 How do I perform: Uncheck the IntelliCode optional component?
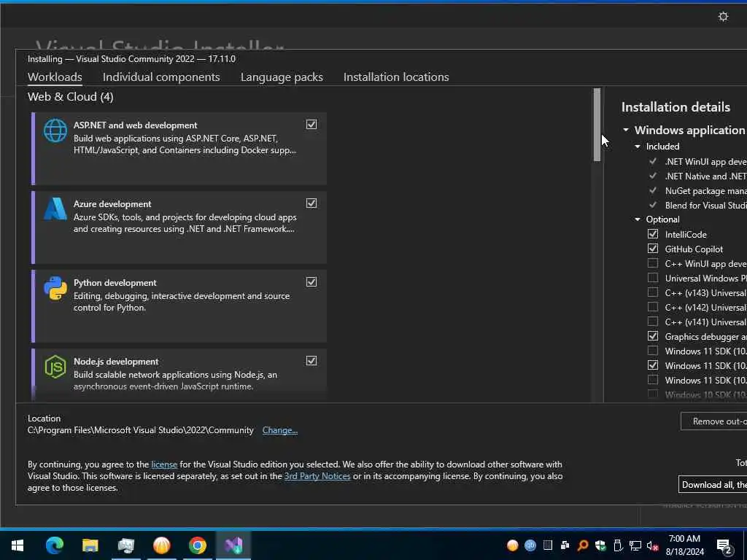pos(653,234)
